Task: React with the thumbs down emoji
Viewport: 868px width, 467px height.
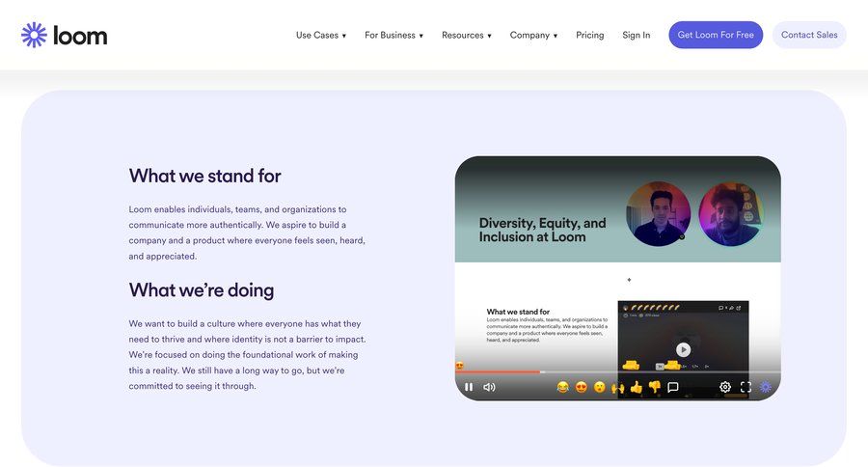Action: point(654,387)
